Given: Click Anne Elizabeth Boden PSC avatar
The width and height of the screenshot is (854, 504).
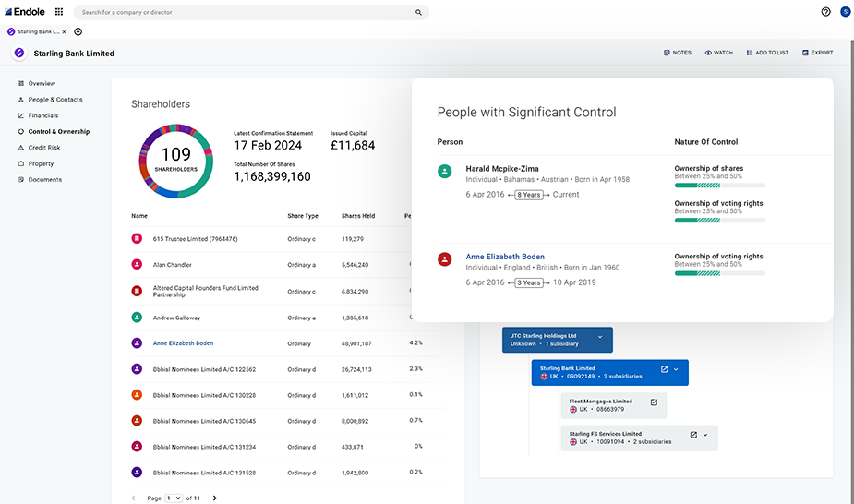Looking at the screenshot, I should point(444,259).
